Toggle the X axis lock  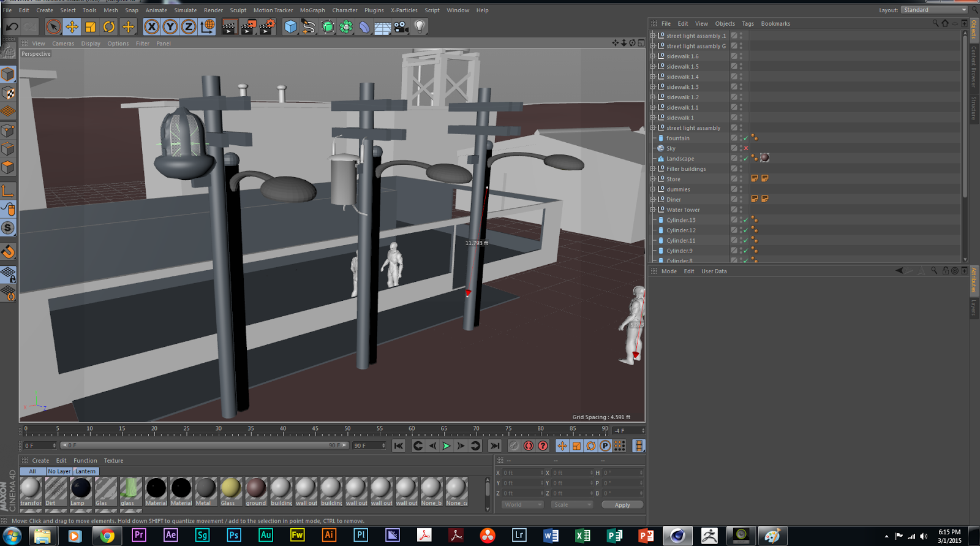pyautogui.click(x=151, y=26)
